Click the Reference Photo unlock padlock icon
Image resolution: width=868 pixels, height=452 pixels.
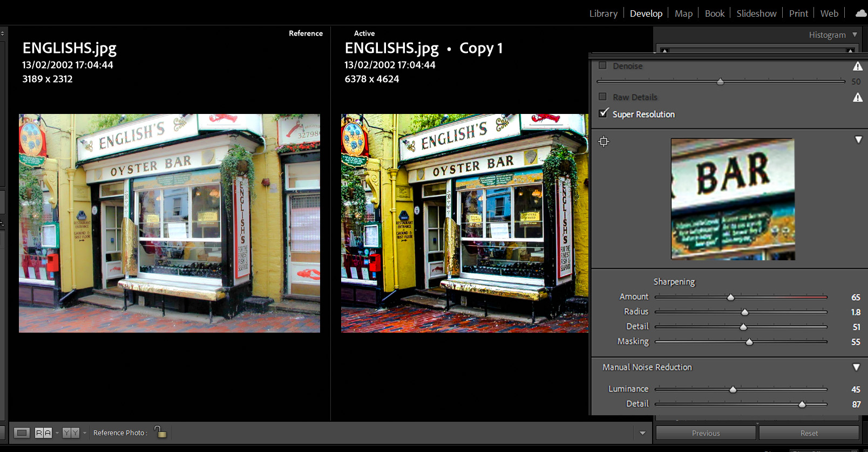[x=160, y=432]
